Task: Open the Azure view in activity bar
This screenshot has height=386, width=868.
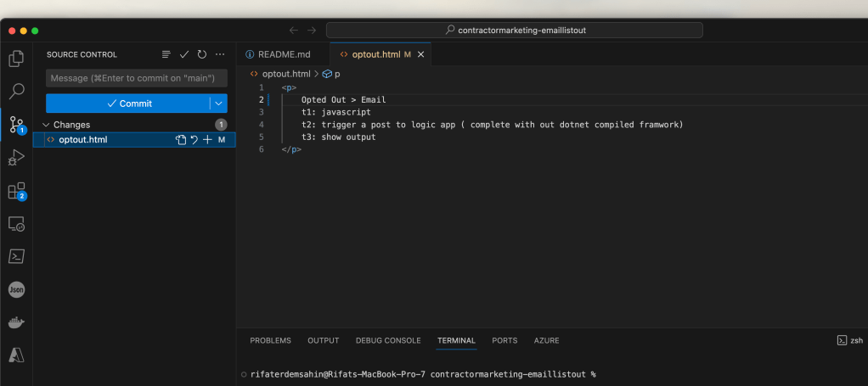Action: click(17, 355)
